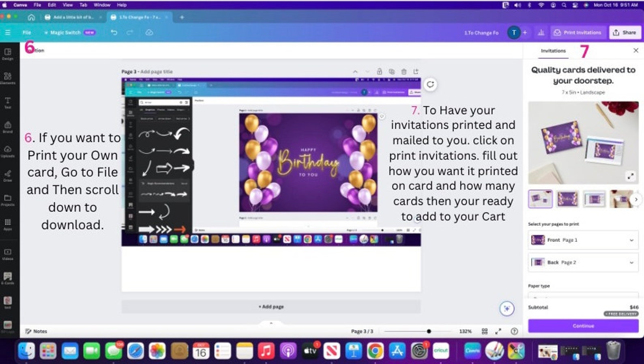Open the analytics bar chart icon
644x364 pixels.
click(541, 32)
